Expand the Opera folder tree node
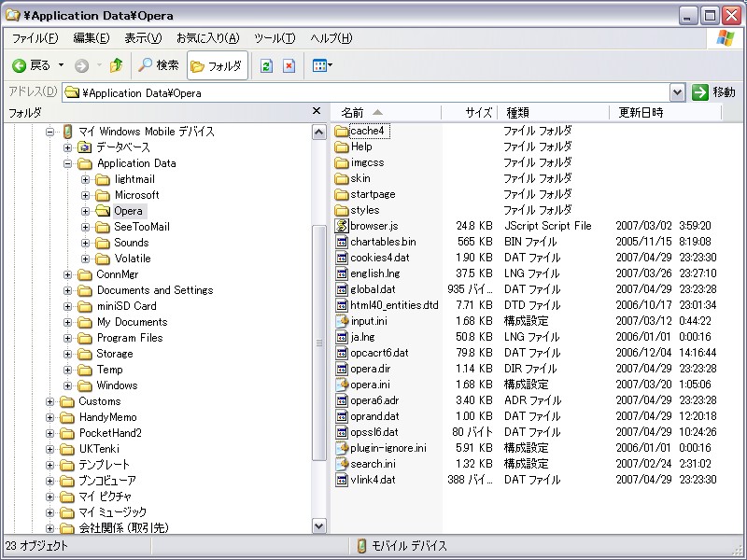747x560 pixels. point(85,211)
